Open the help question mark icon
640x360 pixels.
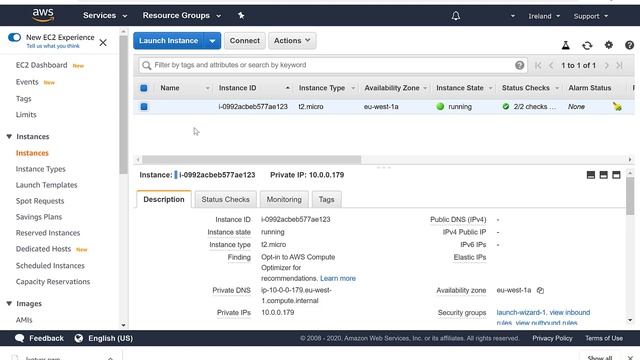pos(629,45)
